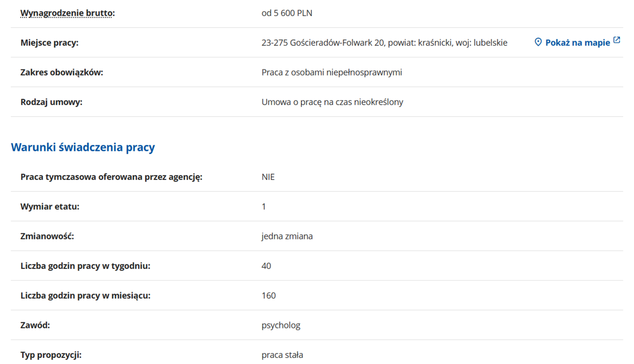
Task: Click the Rodzaj umowy label
Action: (51, 102)
